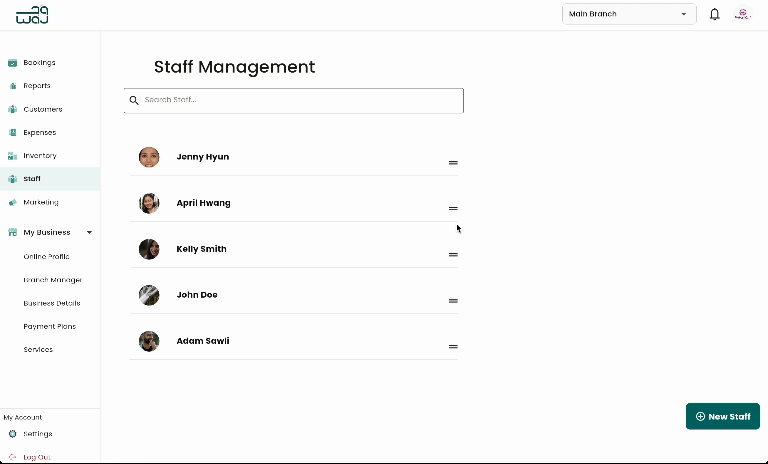This screenshot has height=464, width=768.
Task: Click April Hwang's drag handle icon
Action: (453, 208)
